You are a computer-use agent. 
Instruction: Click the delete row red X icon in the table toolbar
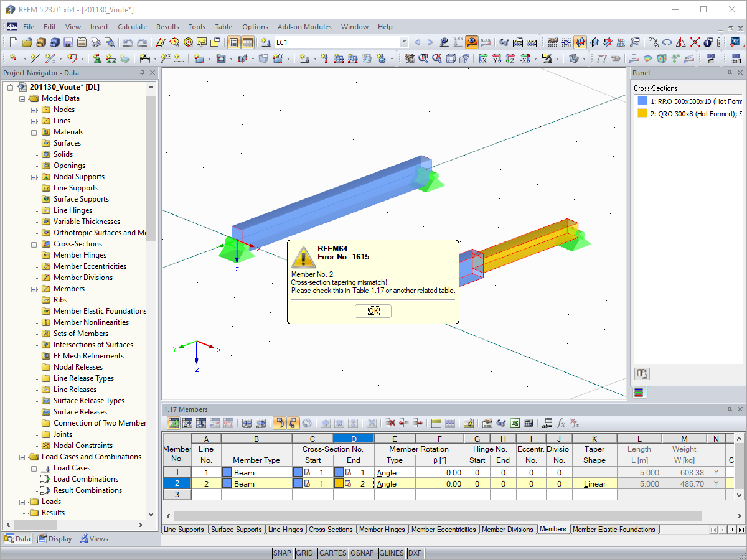point(390,423)
